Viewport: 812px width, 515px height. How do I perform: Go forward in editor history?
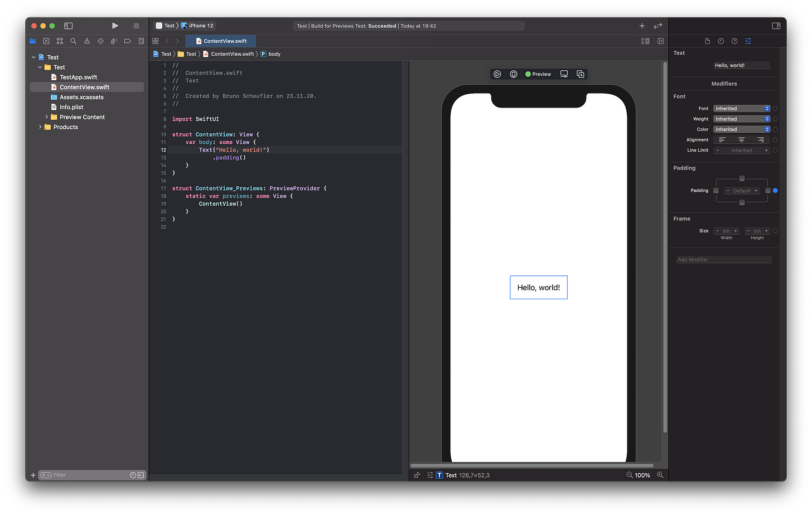point(177,41)
